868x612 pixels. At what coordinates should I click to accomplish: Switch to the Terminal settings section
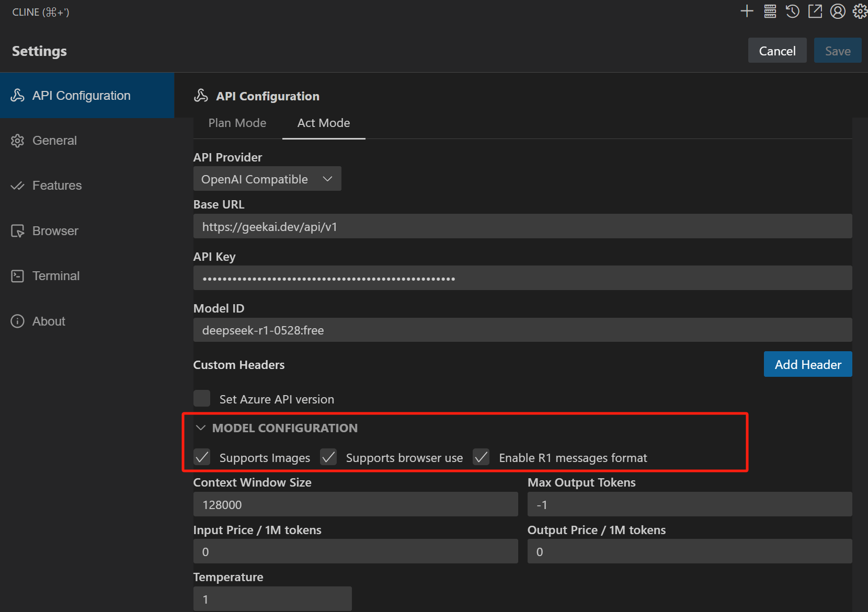(x=87, y=276)
